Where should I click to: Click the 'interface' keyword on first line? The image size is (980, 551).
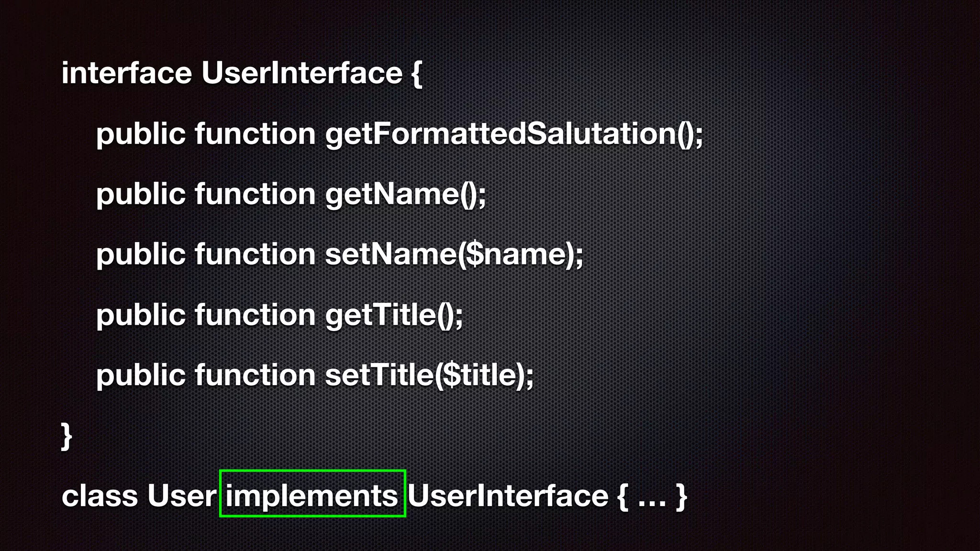tap(127, 73)
